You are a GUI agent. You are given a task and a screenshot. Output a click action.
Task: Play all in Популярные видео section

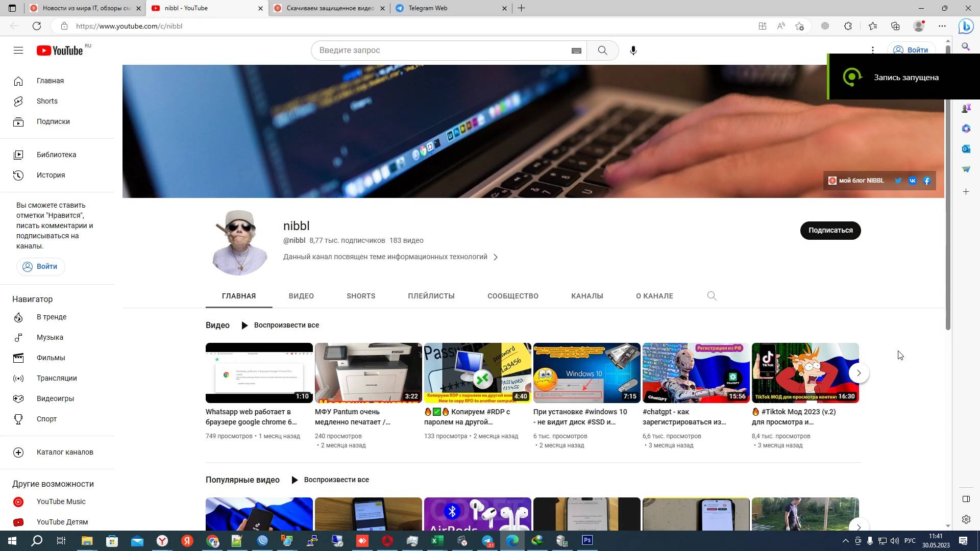(330, 480)
